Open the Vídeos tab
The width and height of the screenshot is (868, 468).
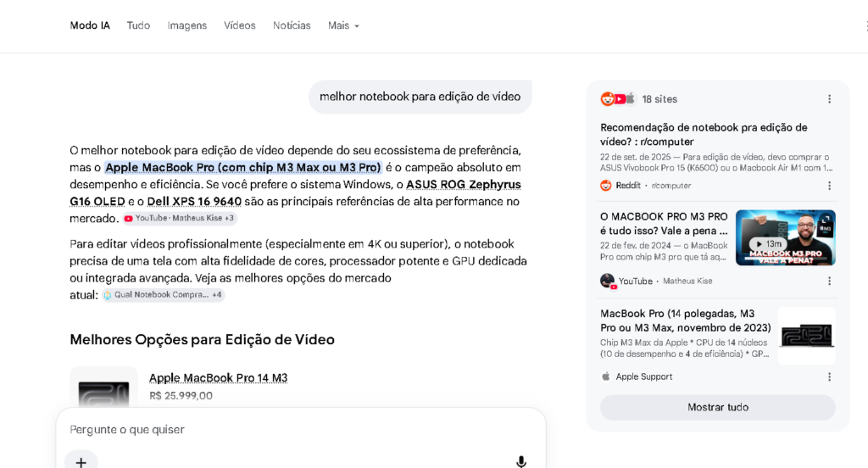240,25
